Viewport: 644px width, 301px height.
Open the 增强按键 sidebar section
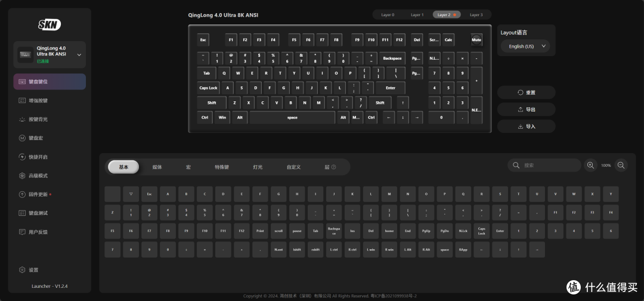click(49, 100)
